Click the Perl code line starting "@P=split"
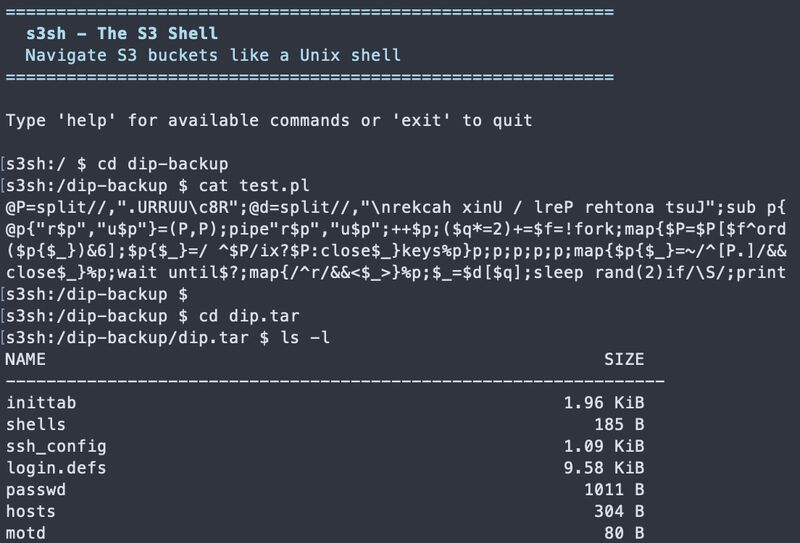This screenshot has height=543, width=800. (395, 208)
